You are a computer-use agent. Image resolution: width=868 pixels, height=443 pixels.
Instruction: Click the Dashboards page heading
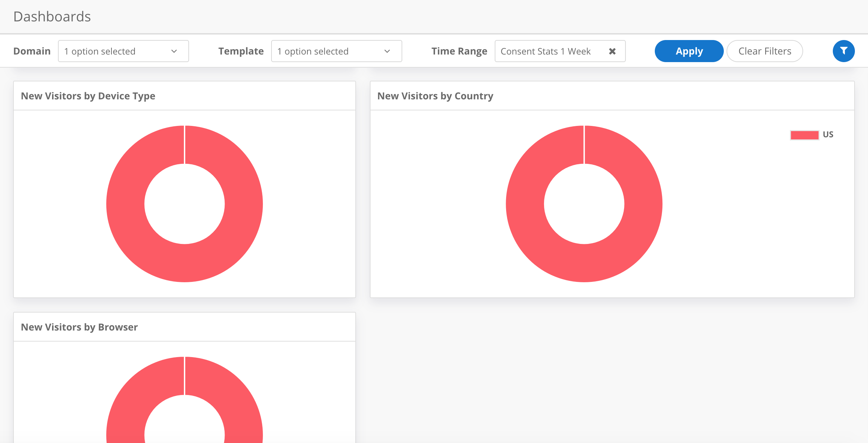click(52, 17)
